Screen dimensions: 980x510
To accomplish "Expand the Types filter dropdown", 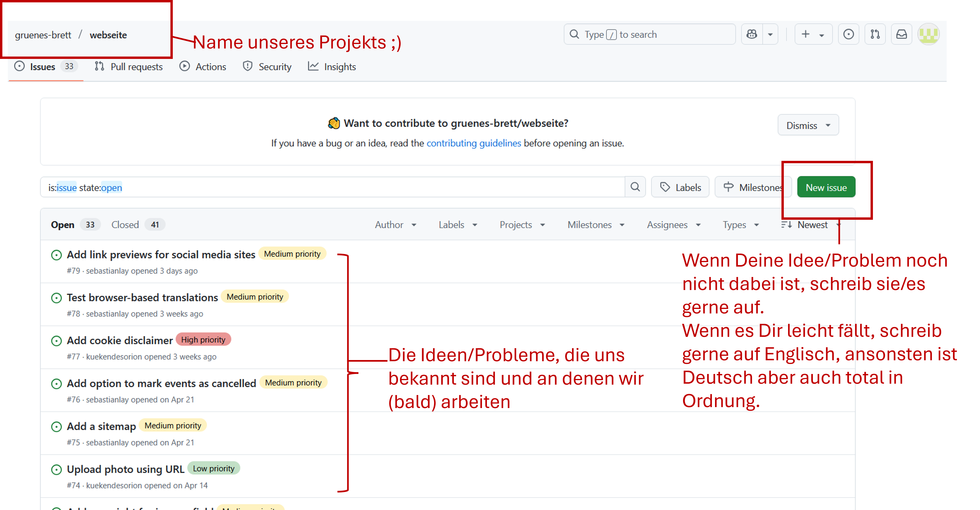I will pyautogui.click(x=741, y=224).
